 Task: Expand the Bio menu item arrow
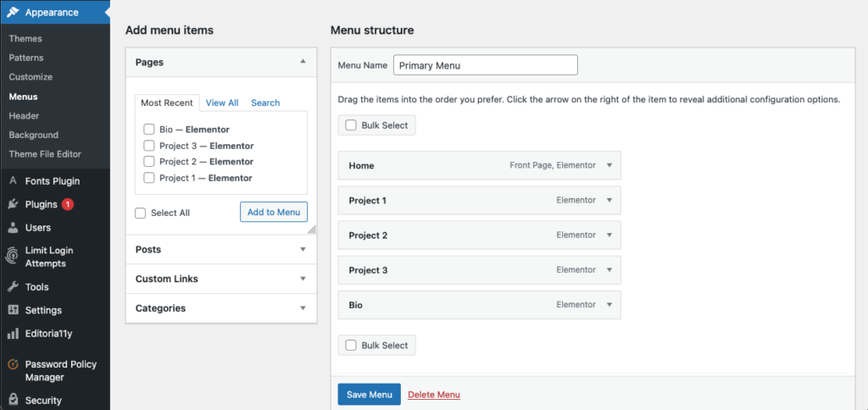click(x=609, y=305)
